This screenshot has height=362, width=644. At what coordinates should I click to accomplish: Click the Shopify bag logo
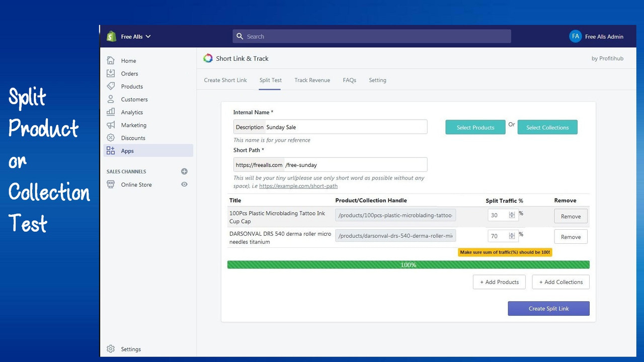pyautogui.click(x=111, y=36)
